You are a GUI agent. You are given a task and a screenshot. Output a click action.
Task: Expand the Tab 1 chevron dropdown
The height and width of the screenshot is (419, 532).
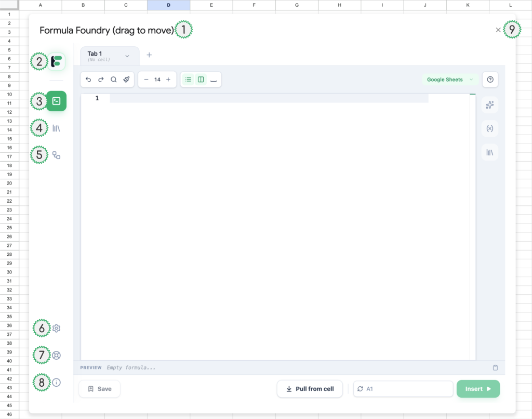127,56
